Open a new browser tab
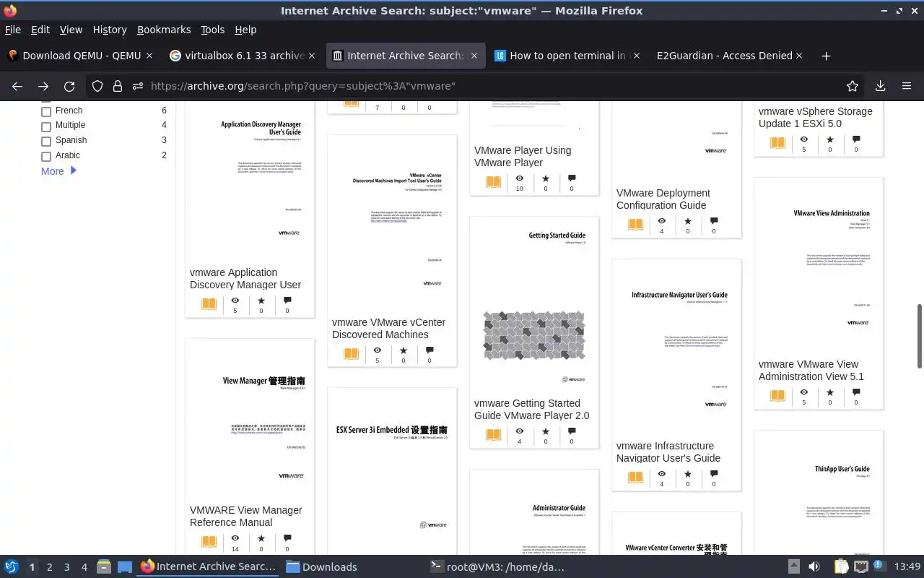 (827, 56)
